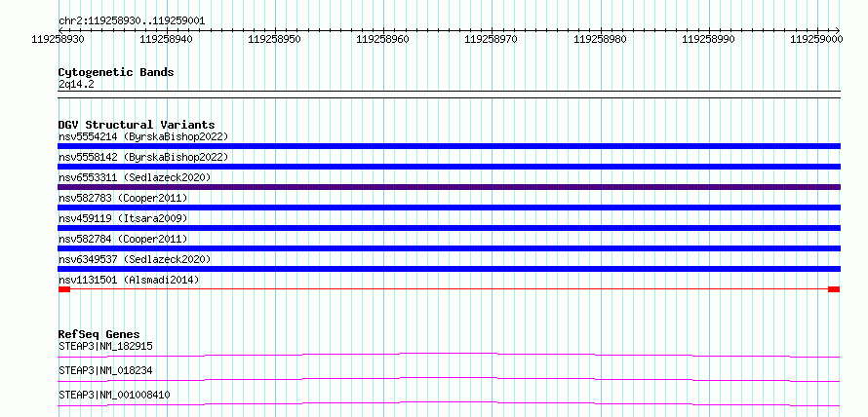Open gene STEAP3|NM_182915 label
This screenshot has width=868, height=417.
[105, 346]
